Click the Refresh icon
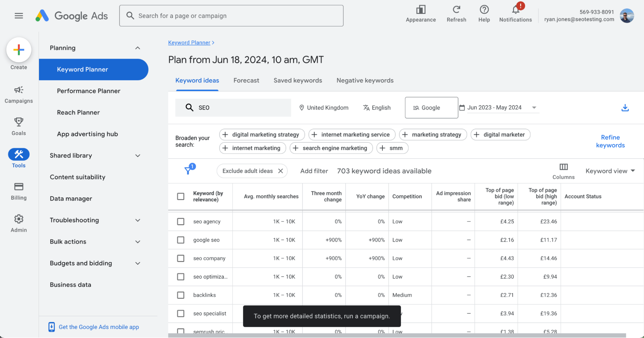Screen dimensions: 644x338 (456, 10)
